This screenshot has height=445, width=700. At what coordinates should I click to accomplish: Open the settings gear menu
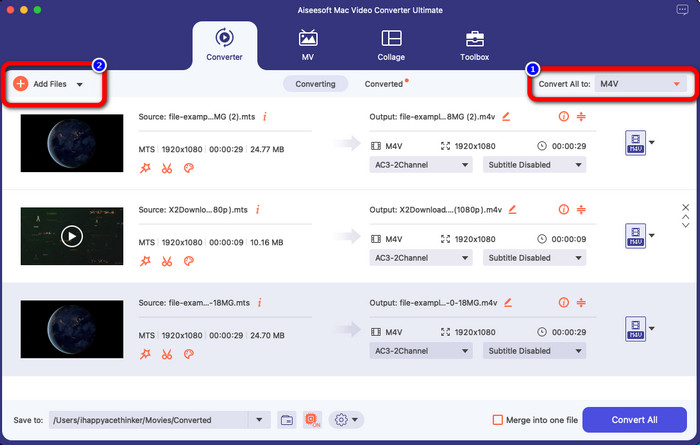coord(346,420)
